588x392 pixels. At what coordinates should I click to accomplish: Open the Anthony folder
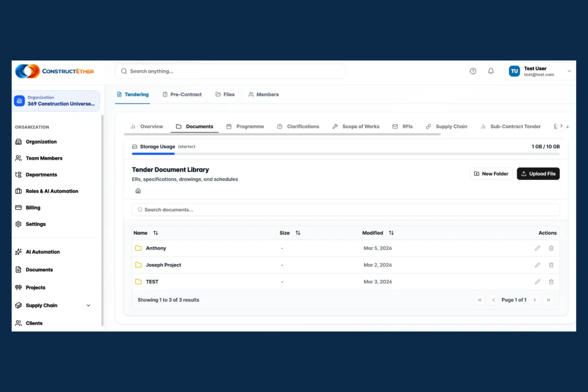[x=156, y=248]
